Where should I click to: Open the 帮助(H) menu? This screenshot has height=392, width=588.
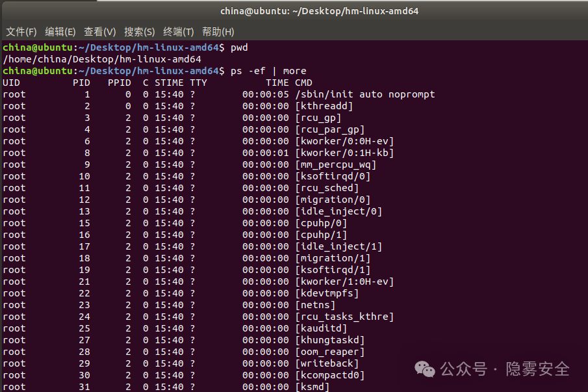(218, 32)
